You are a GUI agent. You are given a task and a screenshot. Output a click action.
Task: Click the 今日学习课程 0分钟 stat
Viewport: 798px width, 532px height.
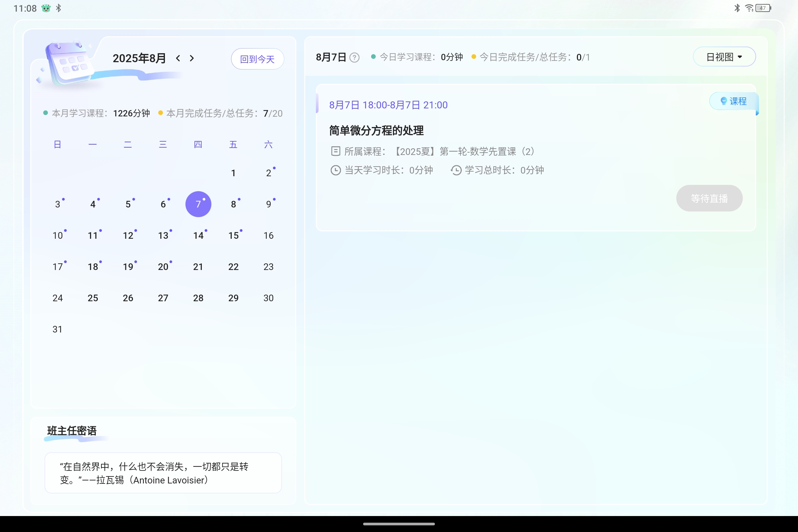pyautogui.click(x=417, y=57)
